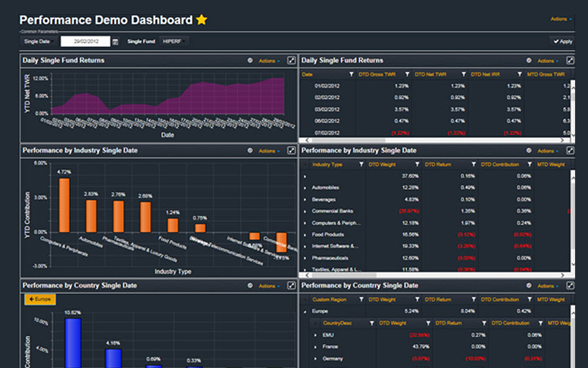Sort by the MTD Gross TWR column header
The height and width of the screenshot is (368, 588).
(x=546, y=75)
